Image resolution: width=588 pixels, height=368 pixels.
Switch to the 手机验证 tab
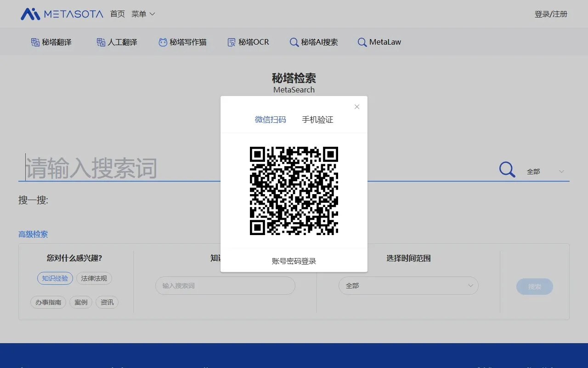pyautogui.click(x=317, y=120)
